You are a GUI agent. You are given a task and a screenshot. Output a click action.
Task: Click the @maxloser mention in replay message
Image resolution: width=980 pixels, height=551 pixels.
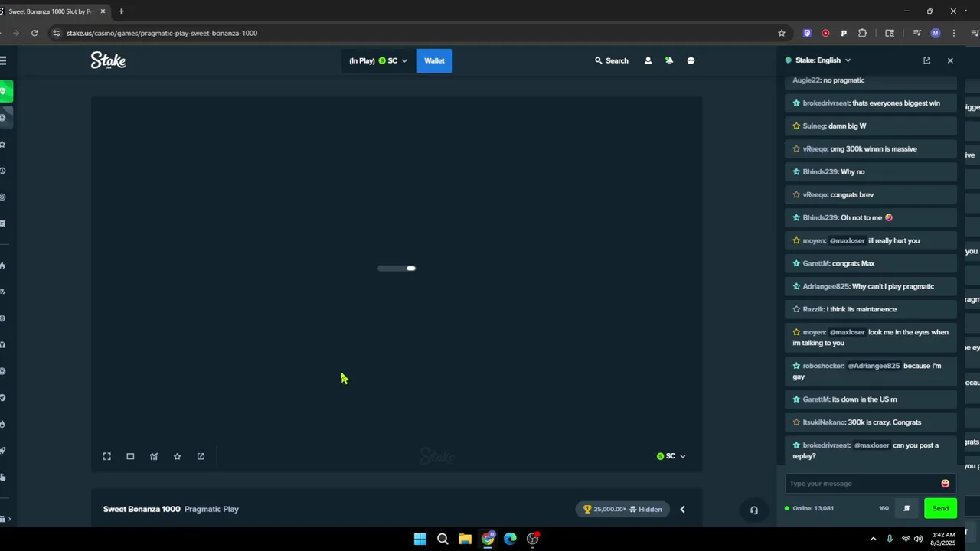coord(871,445)
